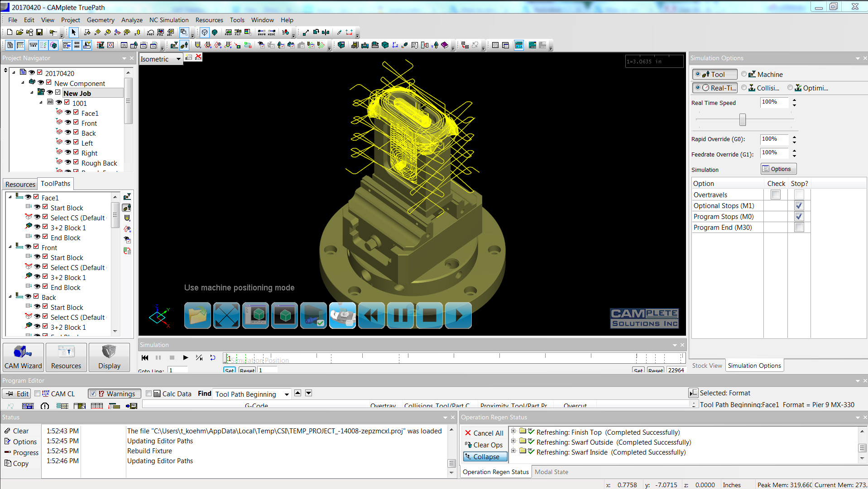Click the Clear Ops button
This screenshot has height=489, width=868.
click(484, 445)
